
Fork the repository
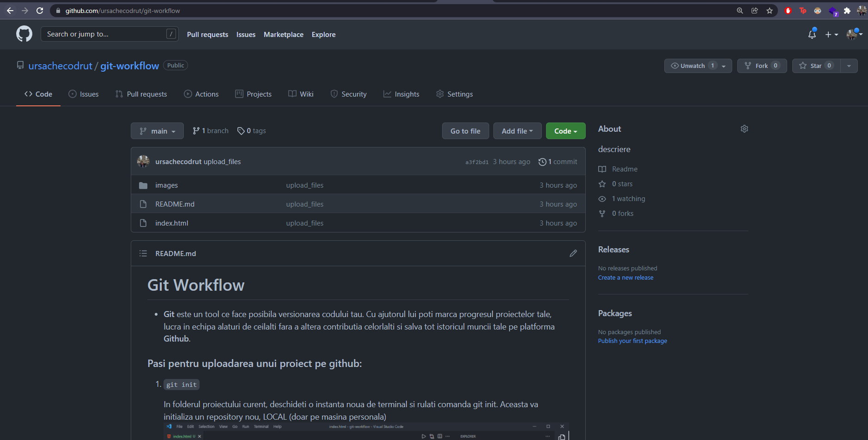click(x=762, y=66)
